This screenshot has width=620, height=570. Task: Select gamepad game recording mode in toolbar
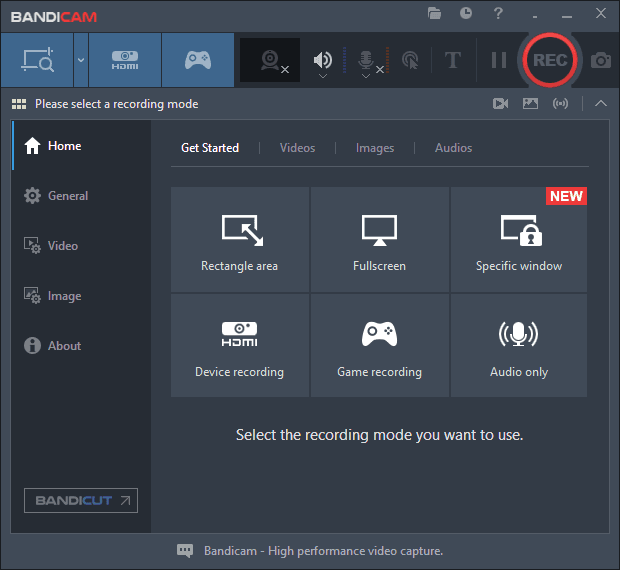pos(198,60)
